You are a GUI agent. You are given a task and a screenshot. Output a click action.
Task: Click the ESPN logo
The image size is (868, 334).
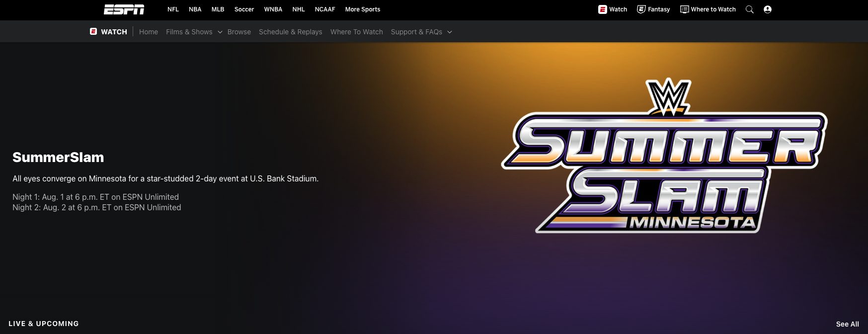coord(124,9)
